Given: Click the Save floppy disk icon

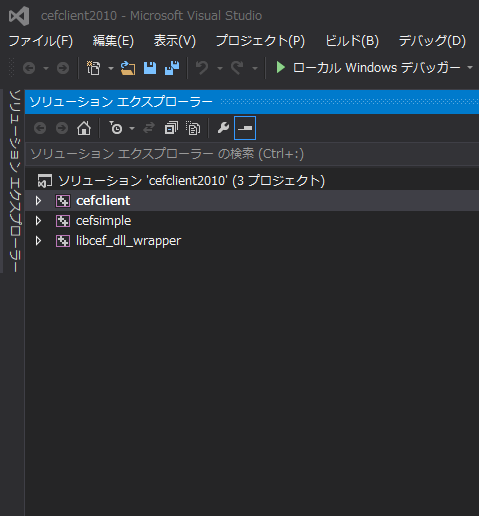Looking at the screenshot, I should point(150,68).
